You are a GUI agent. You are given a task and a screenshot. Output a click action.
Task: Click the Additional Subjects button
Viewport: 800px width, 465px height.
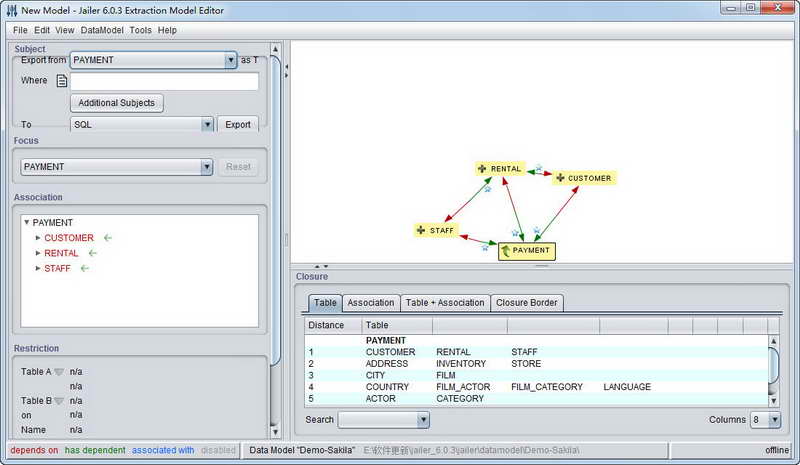pyautogui.click(x=117, y=103)
